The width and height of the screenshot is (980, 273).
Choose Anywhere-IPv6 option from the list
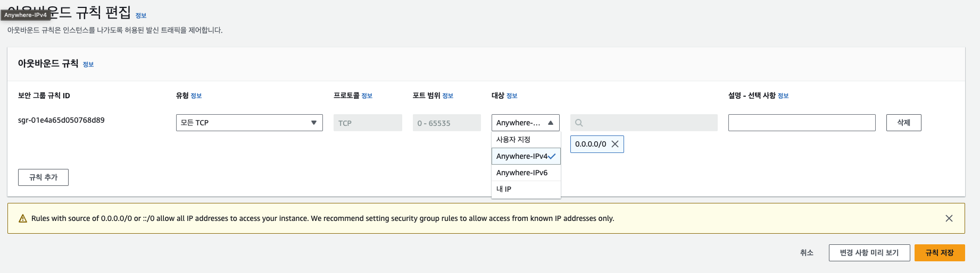(522, 173)
